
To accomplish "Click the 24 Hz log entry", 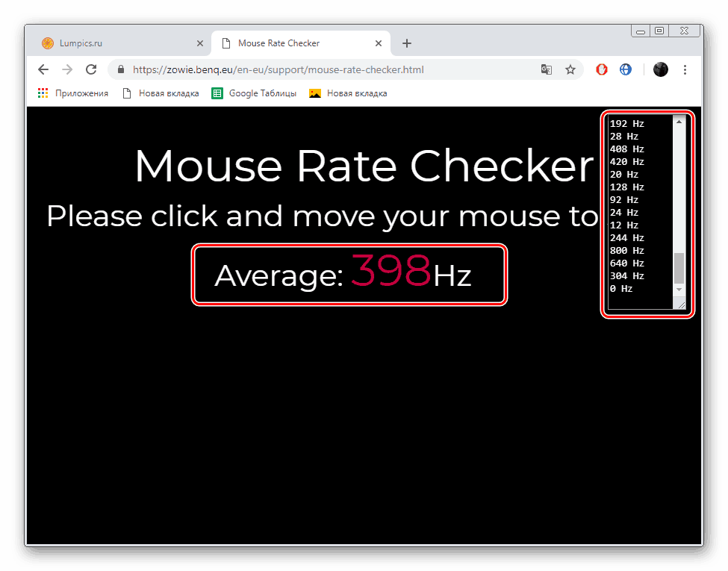I will [x=624, y=213].
